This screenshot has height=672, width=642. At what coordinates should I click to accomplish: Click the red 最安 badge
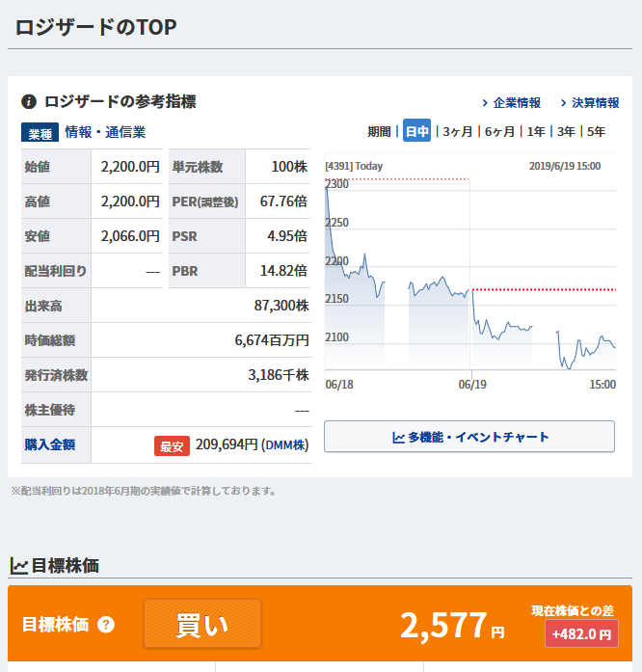(x=172, y=445)
